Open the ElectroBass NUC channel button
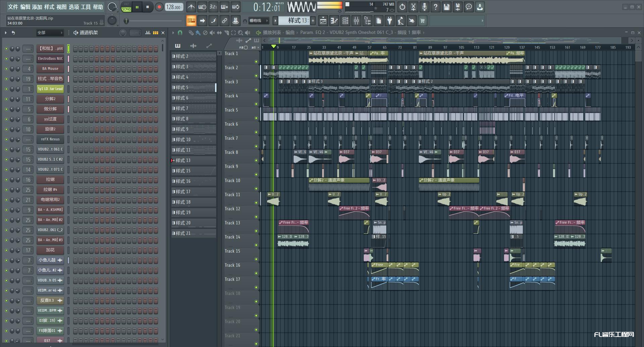Screen dimensions: 644x347 [50, 59]
